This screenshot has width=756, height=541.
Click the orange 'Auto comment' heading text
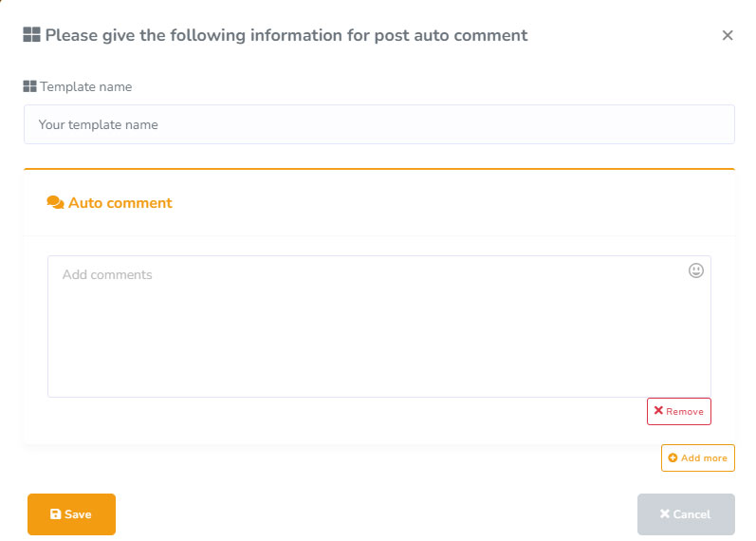(120, 202)
